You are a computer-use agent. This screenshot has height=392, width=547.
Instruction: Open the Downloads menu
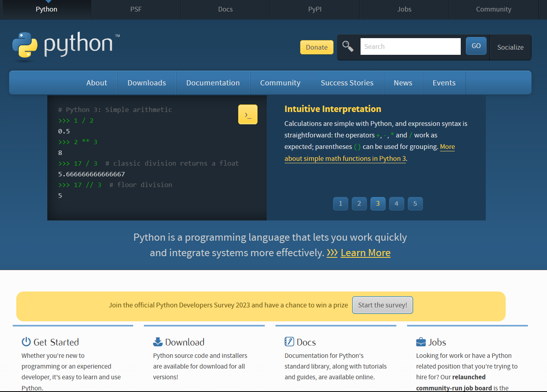click(147, 83)
